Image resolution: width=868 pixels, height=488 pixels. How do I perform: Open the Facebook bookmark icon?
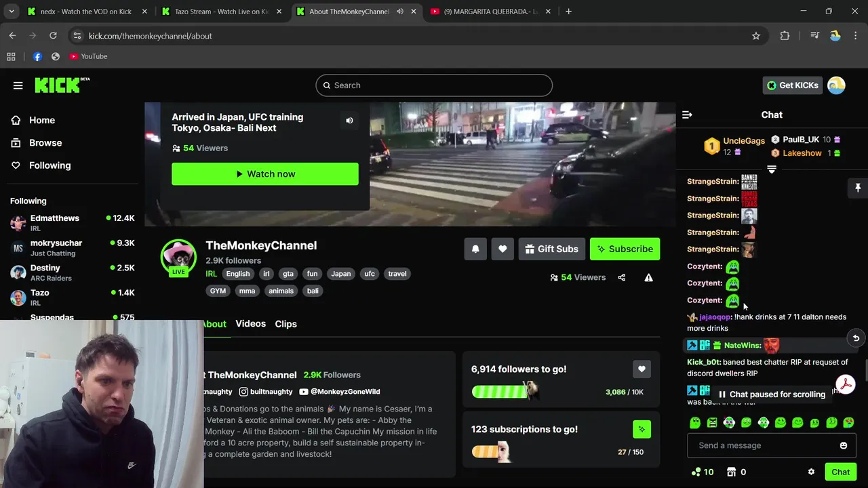pyautogui.click(x=37, y=56)
